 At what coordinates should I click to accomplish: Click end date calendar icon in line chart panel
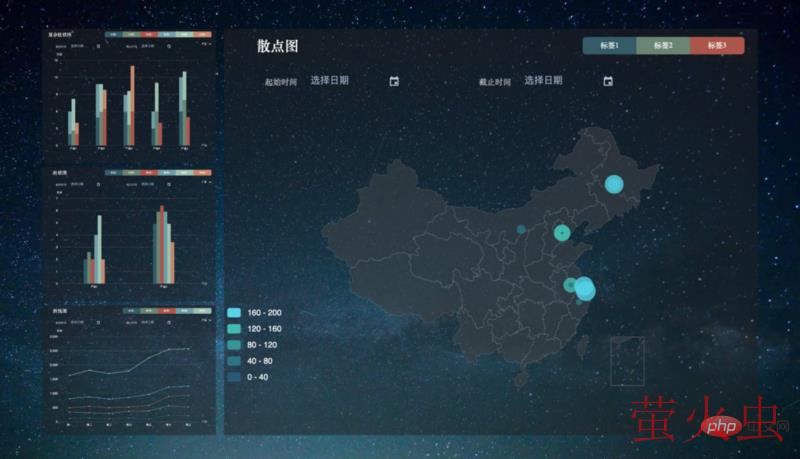tap(169, 322)
